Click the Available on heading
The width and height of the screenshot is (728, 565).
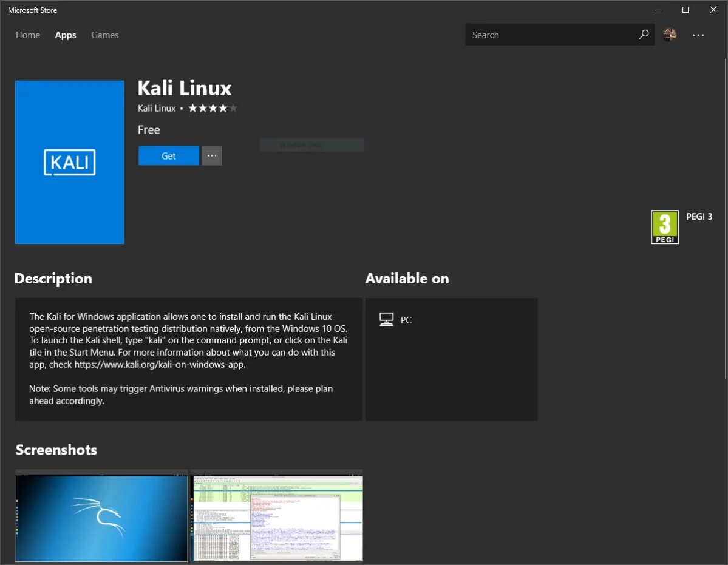[x=407, y=279]
